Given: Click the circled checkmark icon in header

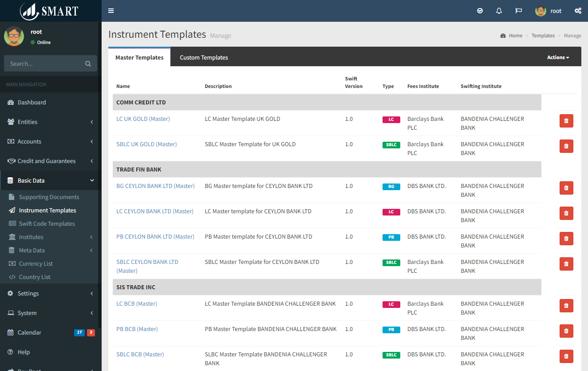Looking at the screenshot, I should point(480,11).
